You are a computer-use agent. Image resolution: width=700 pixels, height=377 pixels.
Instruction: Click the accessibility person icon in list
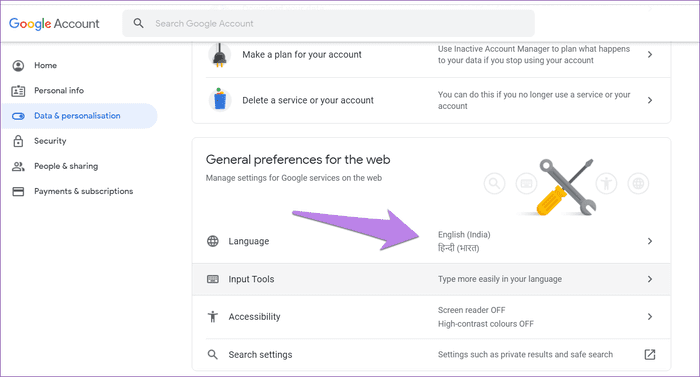(x=213, y=317)
